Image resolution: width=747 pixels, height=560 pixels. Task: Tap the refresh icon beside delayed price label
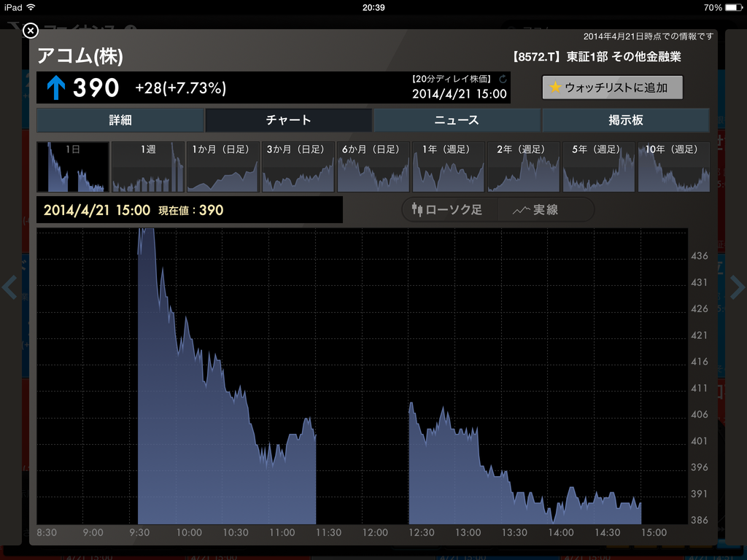tap(503, 79)
